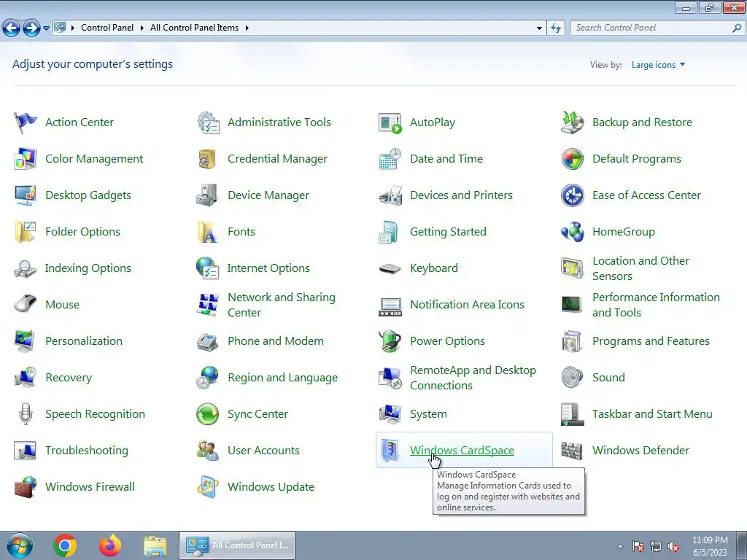Open Network and Sharing Center icon
This screenshot has height=560, width=747.
(208, 305)
